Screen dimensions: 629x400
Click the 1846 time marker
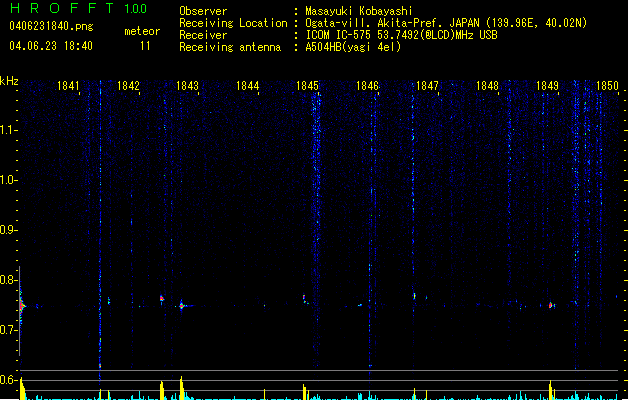(x=367, y=86)
